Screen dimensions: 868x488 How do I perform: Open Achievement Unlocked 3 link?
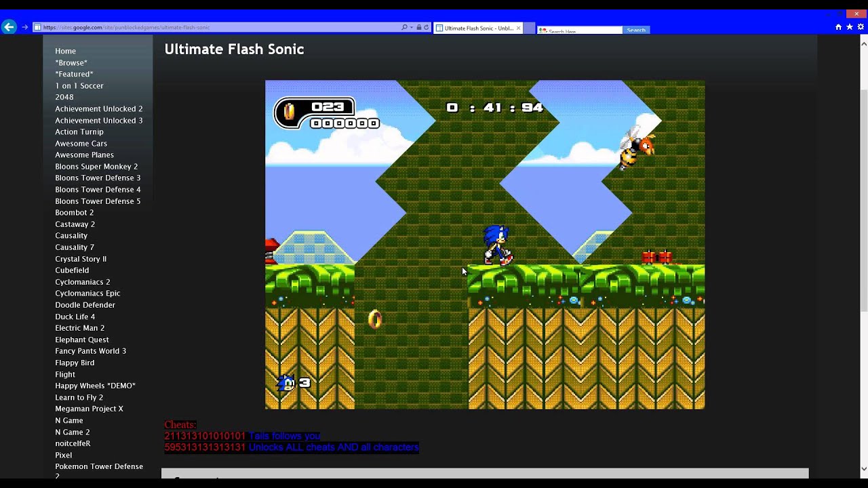point(99,120)
